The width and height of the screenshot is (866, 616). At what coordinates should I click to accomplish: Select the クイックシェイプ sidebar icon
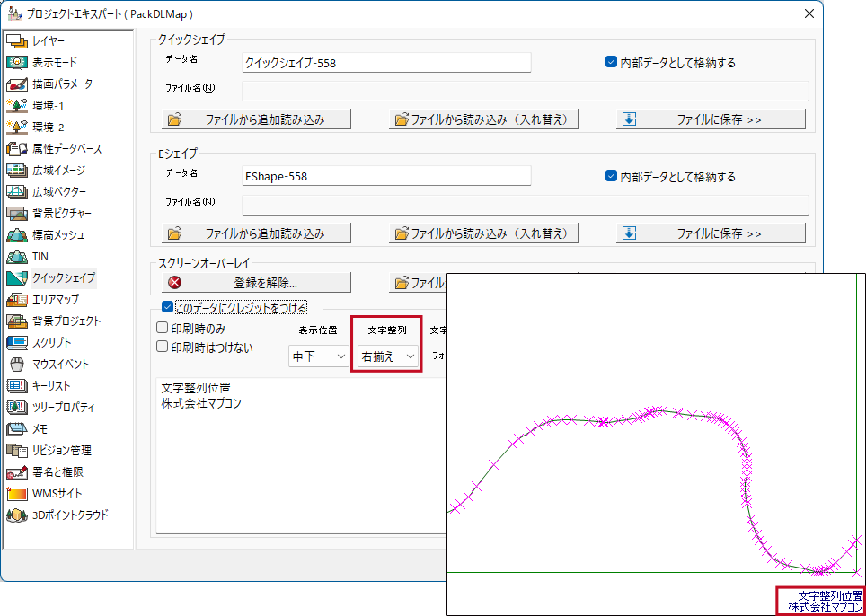pyautogui.click(x=16, y=277)
